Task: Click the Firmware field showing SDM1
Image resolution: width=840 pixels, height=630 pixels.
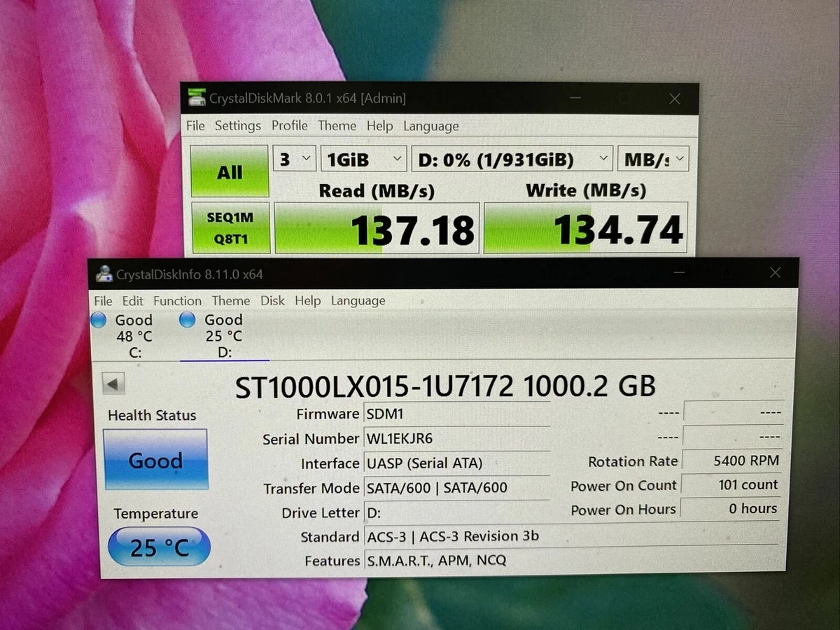Action: [456, 414]
